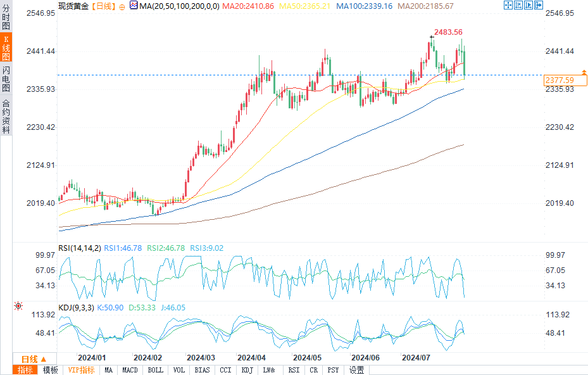Click the RSI(14,14,2) panel title
The width and height of the screenshot is (588, 375).
coord(80,248)
